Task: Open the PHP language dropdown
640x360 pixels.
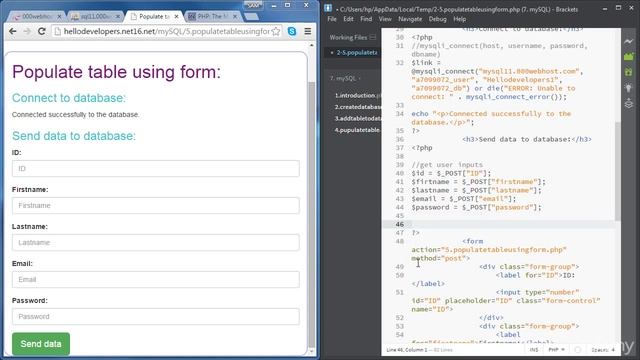Action: point(556,350)
